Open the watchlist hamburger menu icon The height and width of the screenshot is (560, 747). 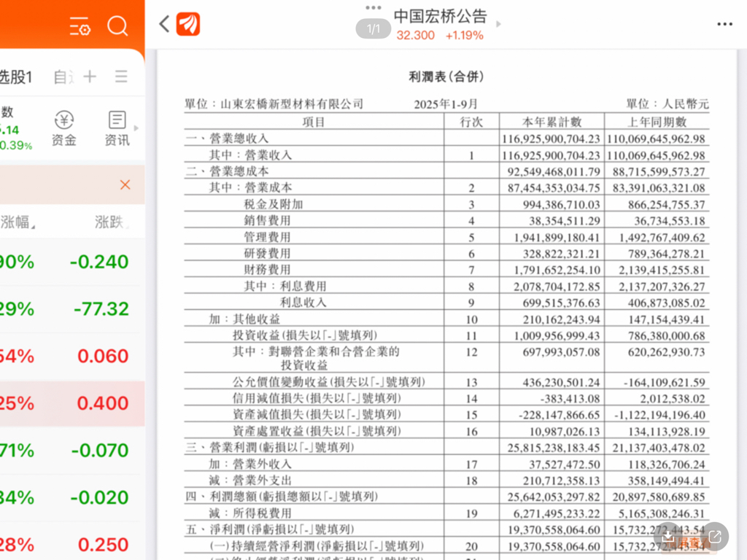[121, 76]
